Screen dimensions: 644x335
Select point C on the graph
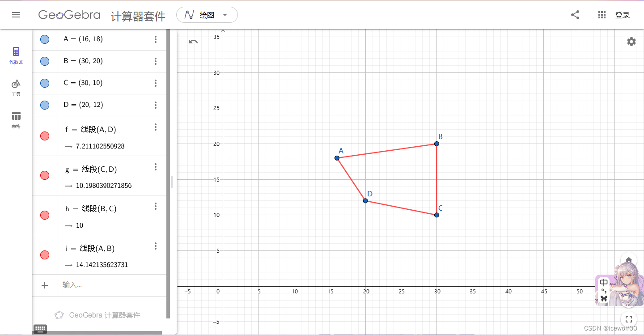pos(436,215)
